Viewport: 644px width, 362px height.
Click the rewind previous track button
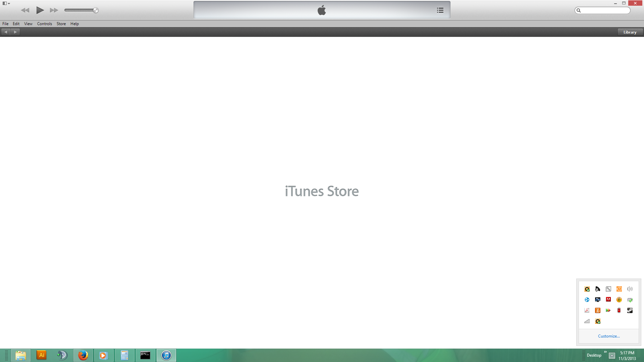pyautogui.click(x=25, y=10)
